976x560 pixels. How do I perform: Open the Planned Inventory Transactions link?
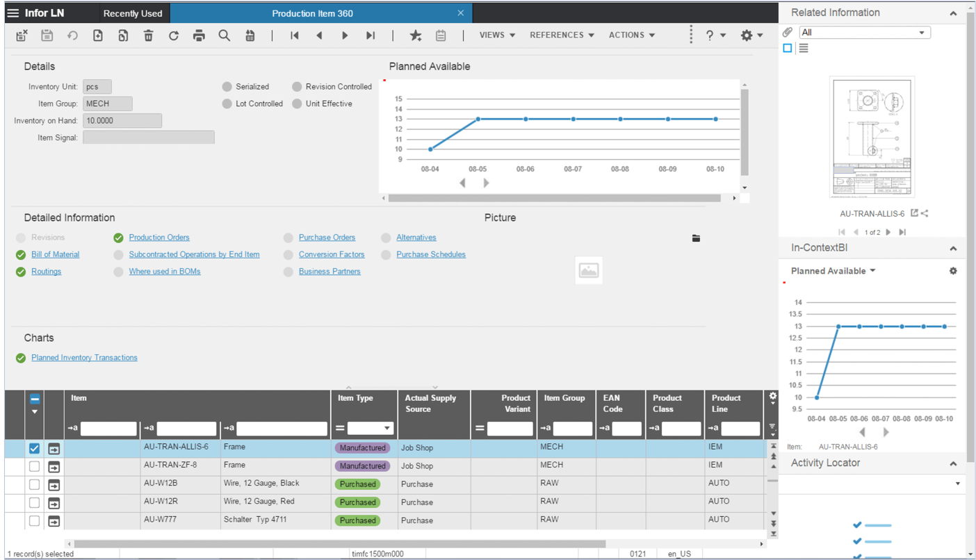[84, 358]
